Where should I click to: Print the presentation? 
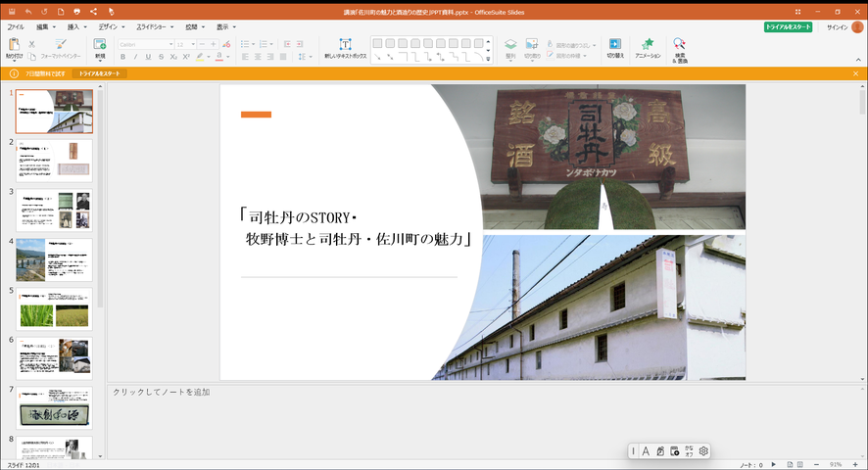[x=77, y=12]
